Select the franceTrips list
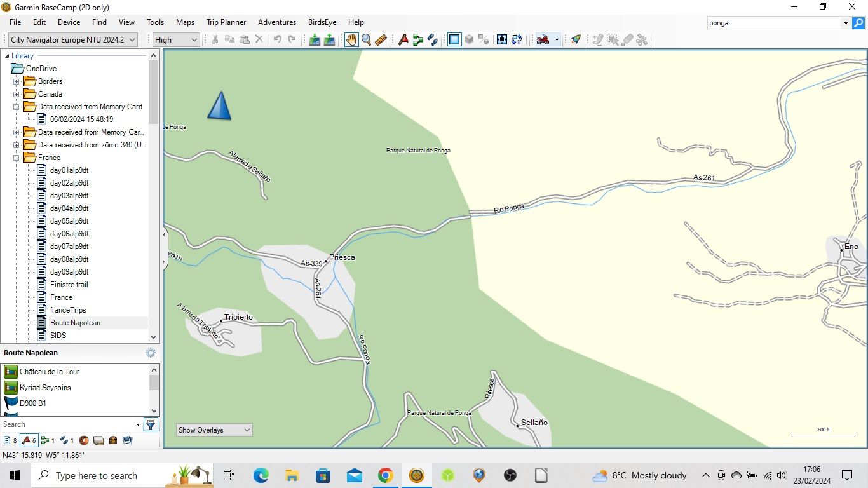 click(68, 310)
